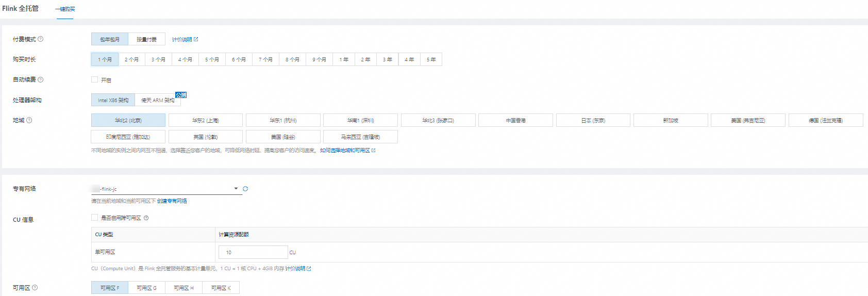Click the CU quota input field
This screenshot has height=296, width=868.
coord(253,252)
